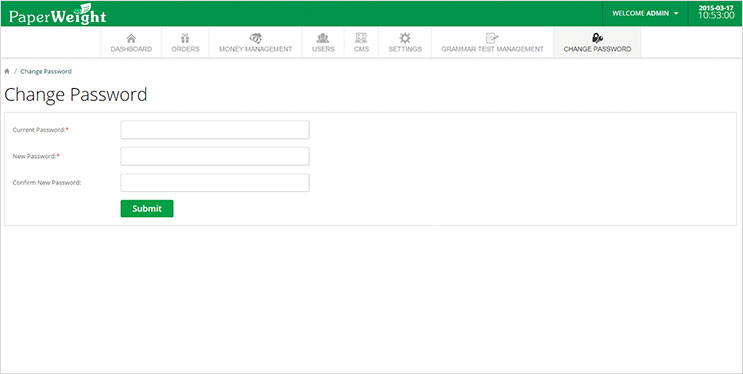743x374 pixels.
Task: Expand the Welcome Admin dropdown arrow
Action: tap(676, 13)
